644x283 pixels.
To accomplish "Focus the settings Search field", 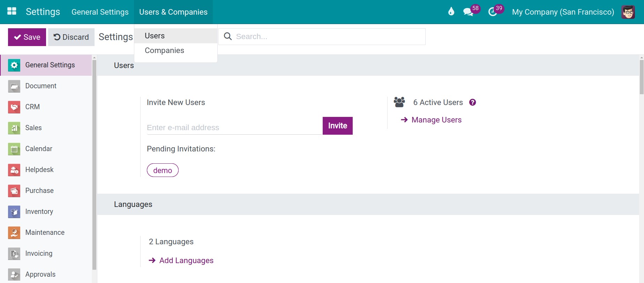I will pyautogui.click(x=322, y=37).
